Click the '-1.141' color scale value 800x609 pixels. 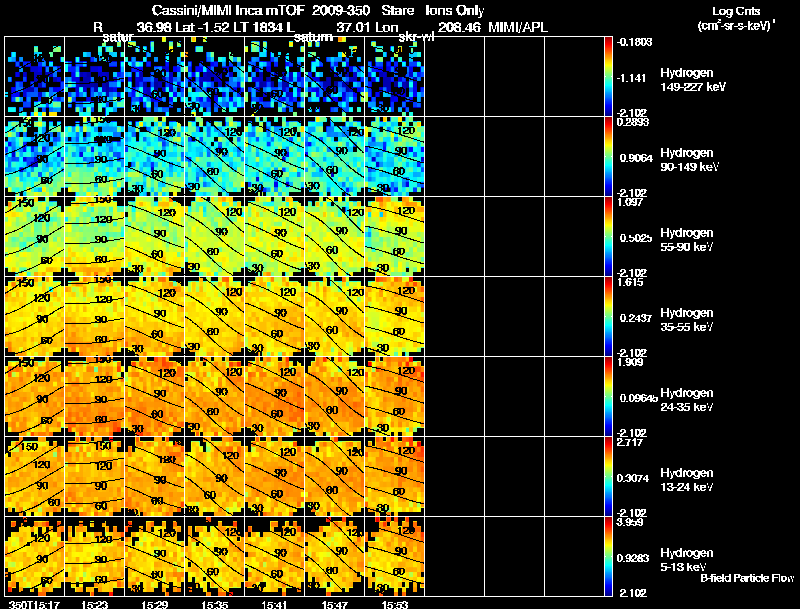tap(631, 78)
